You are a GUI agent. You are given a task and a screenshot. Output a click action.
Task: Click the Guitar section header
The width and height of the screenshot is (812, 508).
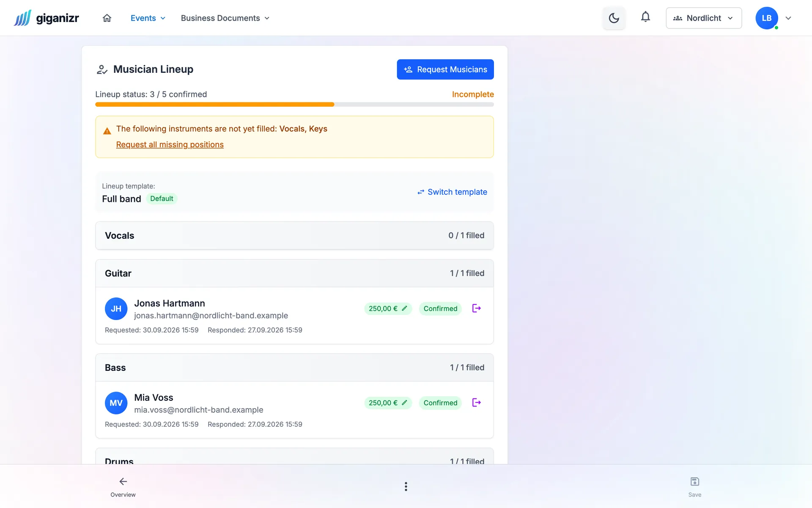point(294,273)
